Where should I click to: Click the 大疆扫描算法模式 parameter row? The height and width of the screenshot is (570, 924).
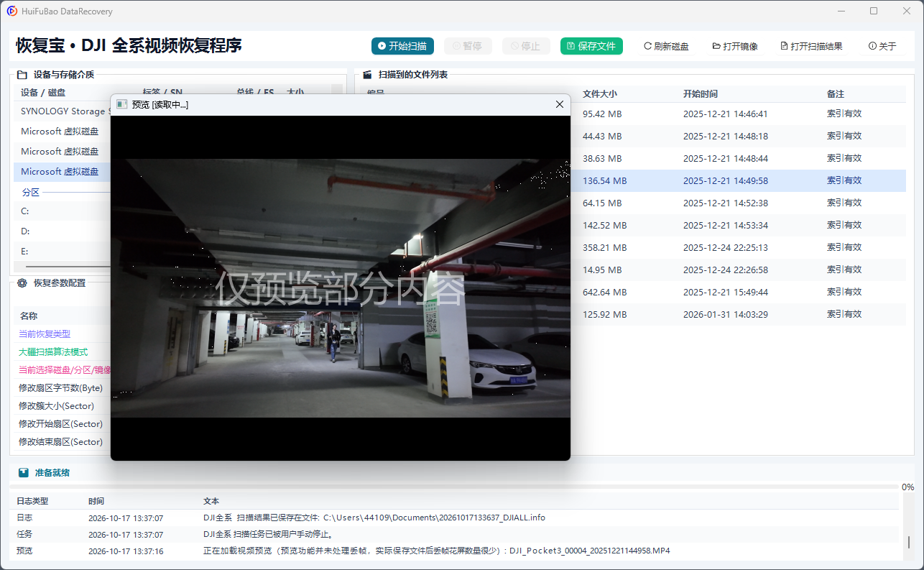tap(62, 351)
